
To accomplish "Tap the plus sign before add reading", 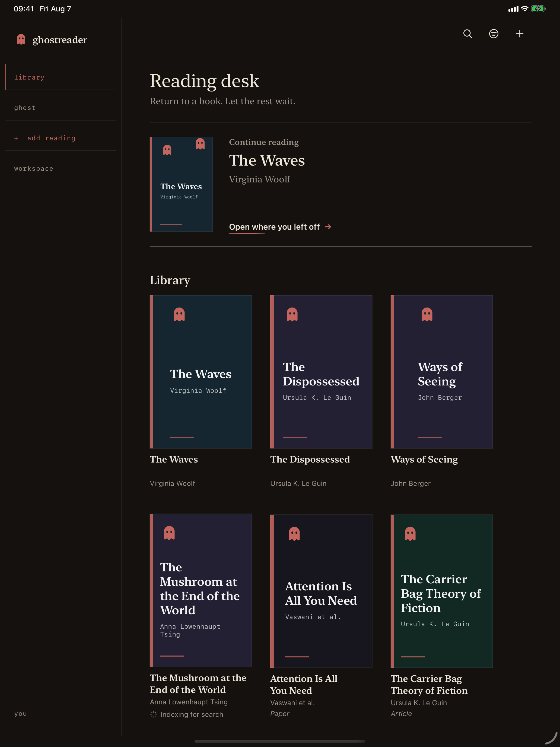I will [x=16, y=138].
